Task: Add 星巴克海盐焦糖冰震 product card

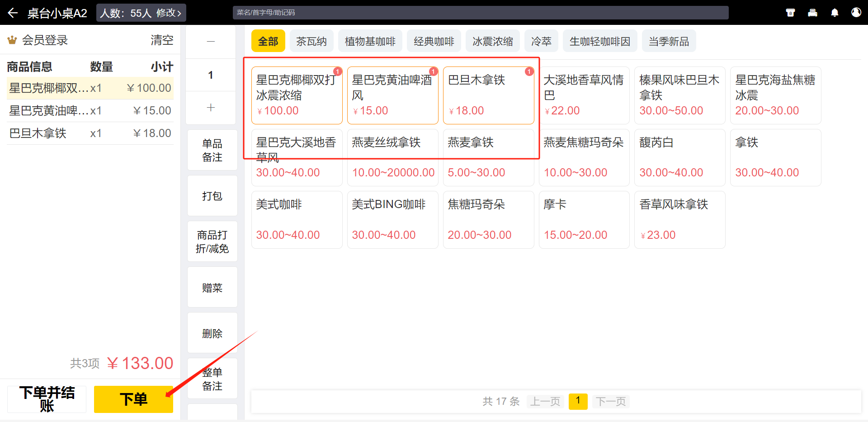Action: click(x=776, y=95)
